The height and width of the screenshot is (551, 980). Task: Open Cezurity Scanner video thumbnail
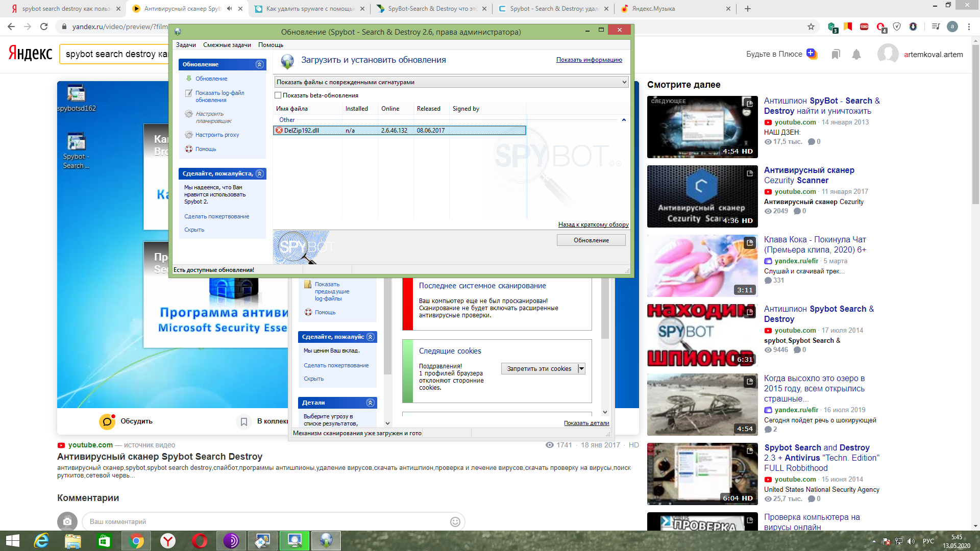702,196
